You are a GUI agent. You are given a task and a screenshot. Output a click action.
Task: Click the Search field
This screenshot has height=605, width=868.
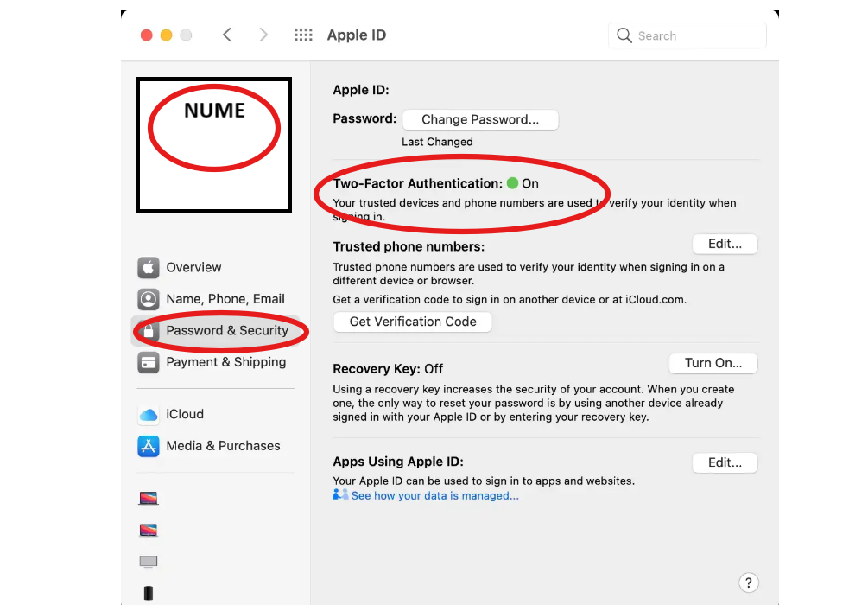687,35
